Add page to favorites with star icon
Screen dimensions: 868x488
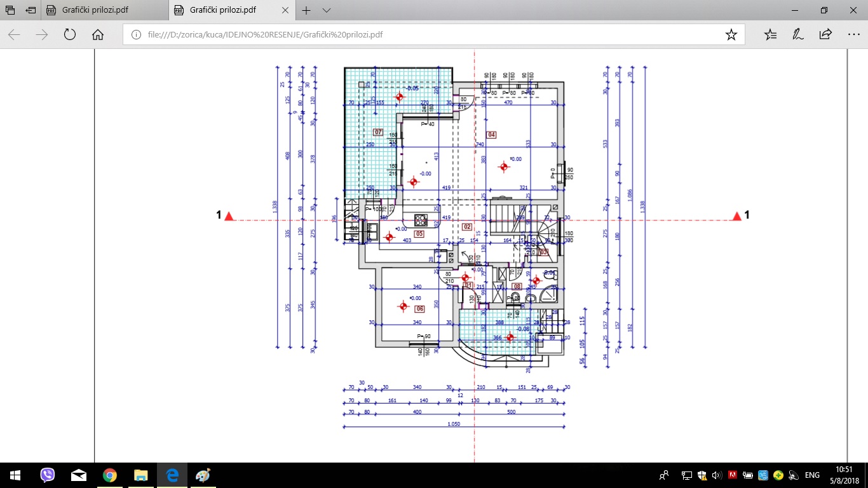pos(731,35)
